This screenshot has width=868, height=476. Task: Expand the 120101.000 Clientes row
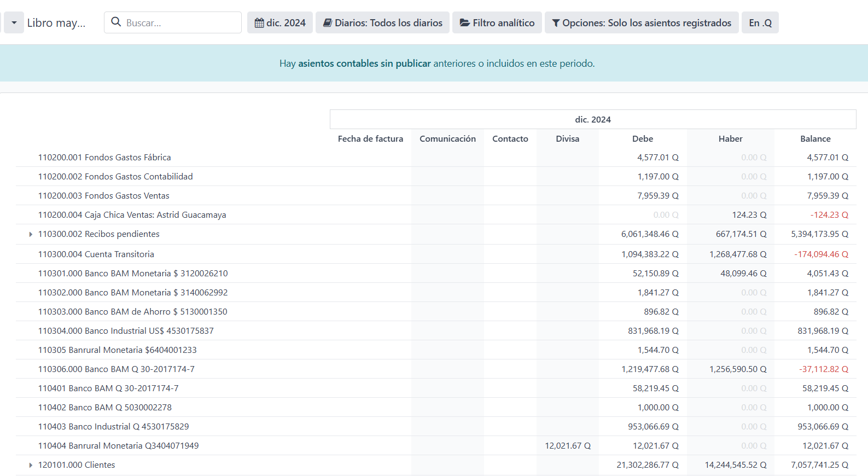[x=31, y=465]
